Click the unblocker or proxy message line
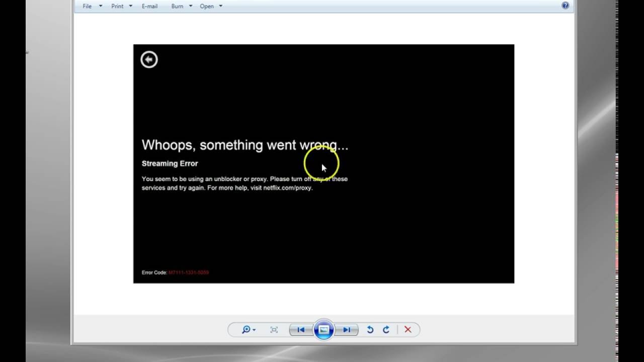The height and width of the screenshot is (362, 644). 245,179
